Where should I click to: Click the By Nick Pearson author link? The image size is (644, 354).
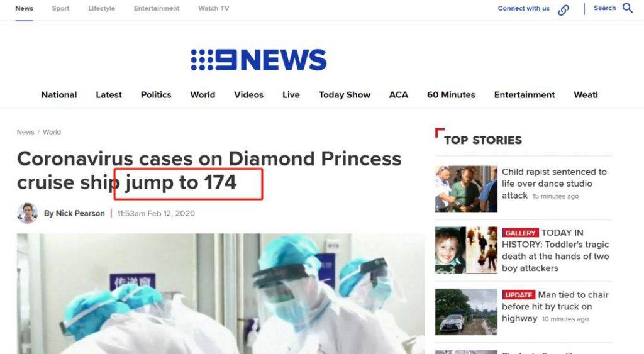coord(74,214)
